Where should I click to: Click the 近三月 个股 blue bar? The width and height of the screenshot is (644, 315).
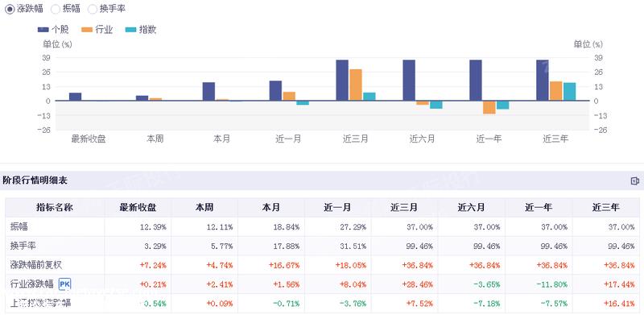342,81
